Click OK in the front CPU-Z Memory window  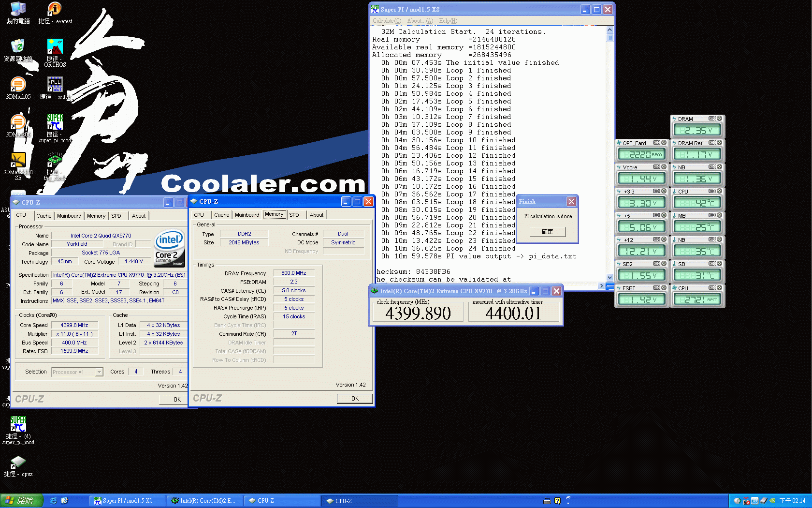355,399
